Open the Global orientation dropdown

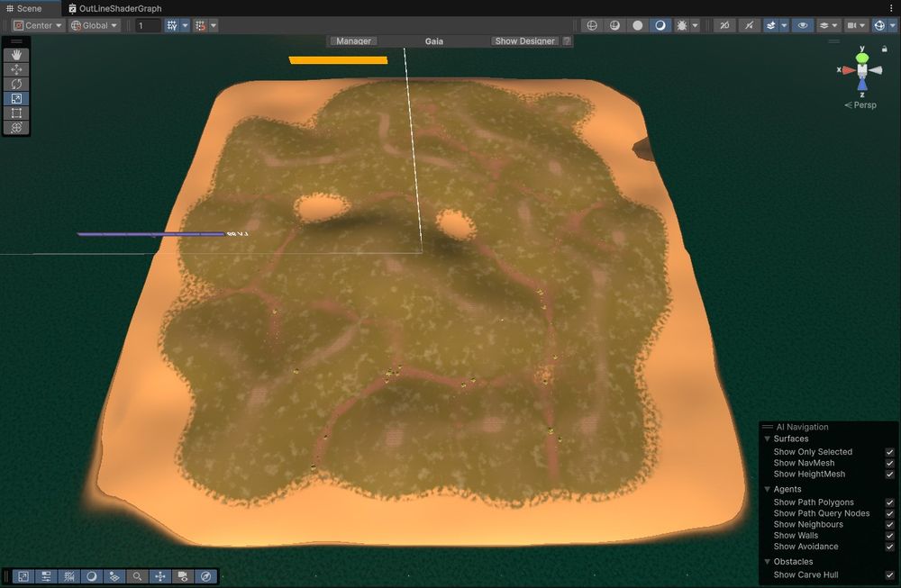click(x=95, y=25)
